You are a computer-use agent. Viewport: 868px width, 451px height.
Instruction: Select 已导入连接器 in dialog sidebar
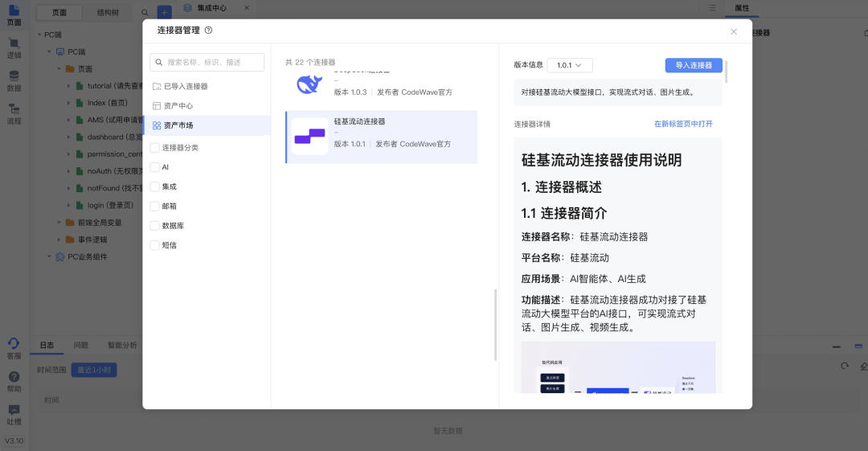[207, 87]
